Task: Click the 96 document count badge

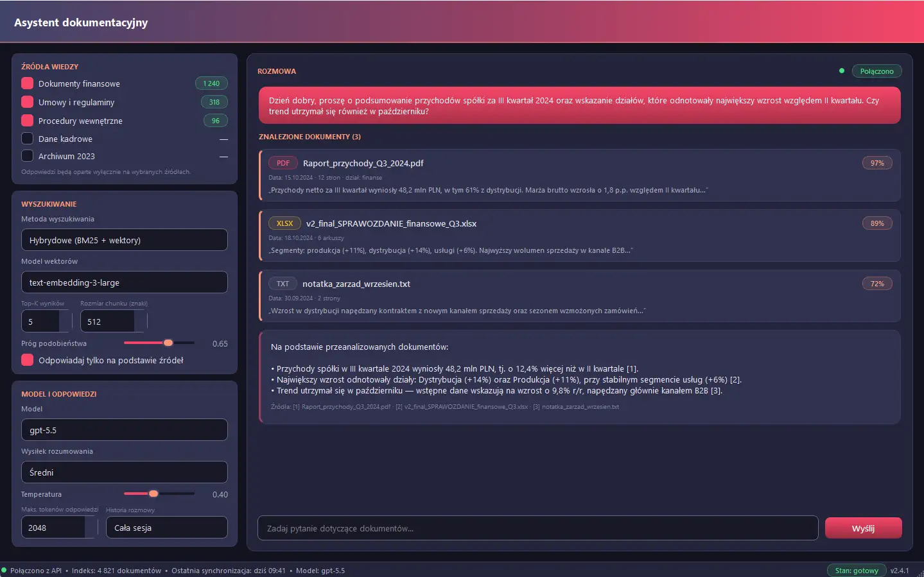Action: coord(216,121)
